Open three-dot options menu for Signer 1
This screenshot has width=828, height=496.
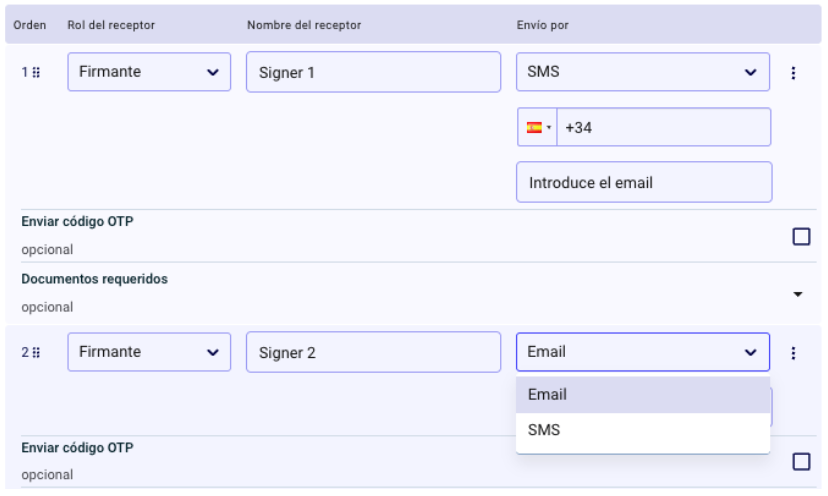coord(794,73)
